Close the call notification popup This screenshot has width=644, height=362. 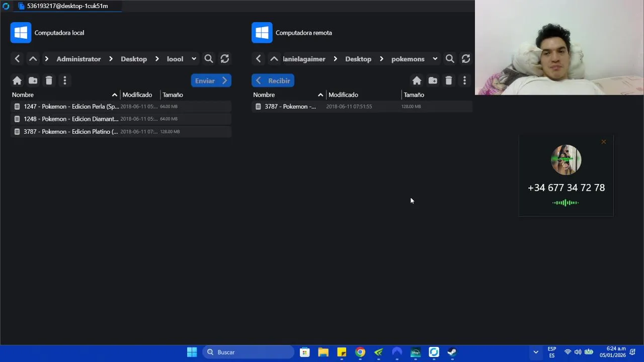[x=604, y=142]
